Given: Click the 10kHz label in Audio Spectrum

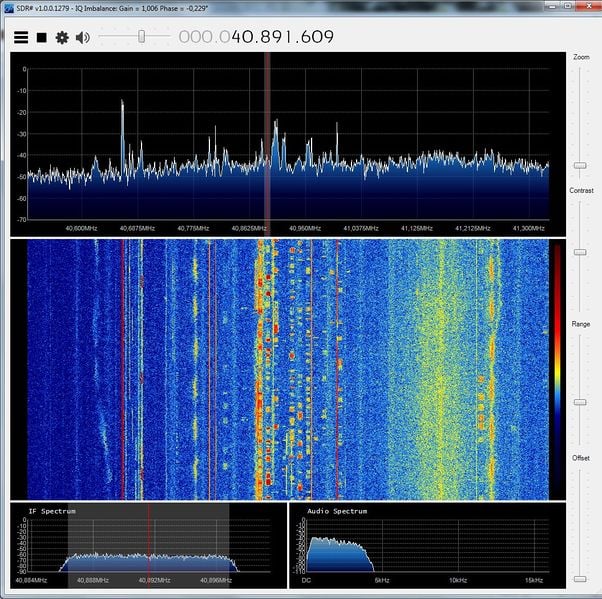Looking at the screenshot, I should (458, 580).
